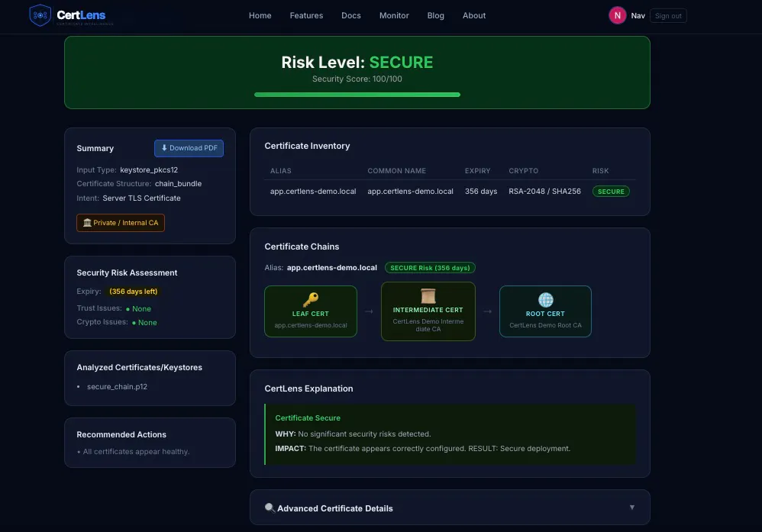Click the EXPIRY column header
Screen dimensions: 762x532
click(x=477, y=171)
